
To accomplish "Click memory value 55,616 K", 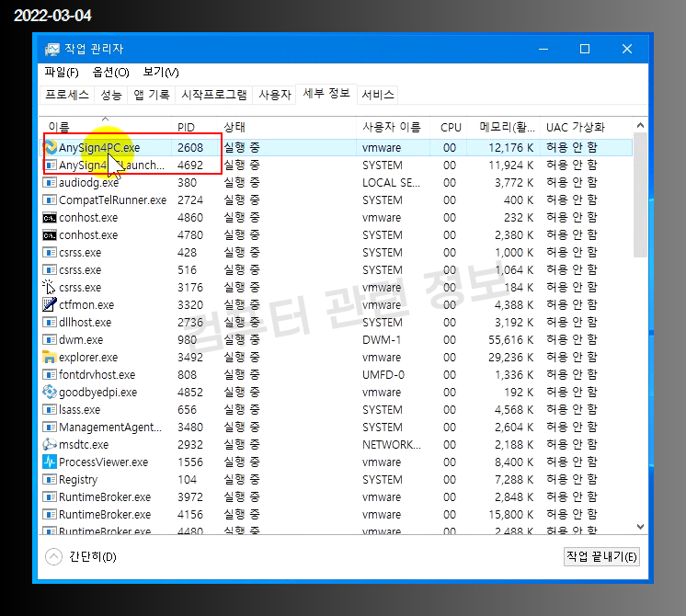I will coord(511,340).
